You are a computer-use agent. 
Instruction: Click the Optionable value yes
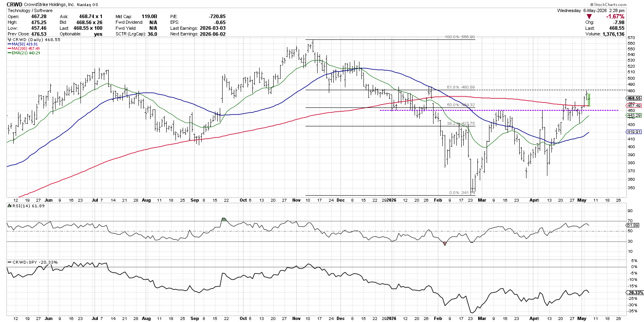coord(98,34)
